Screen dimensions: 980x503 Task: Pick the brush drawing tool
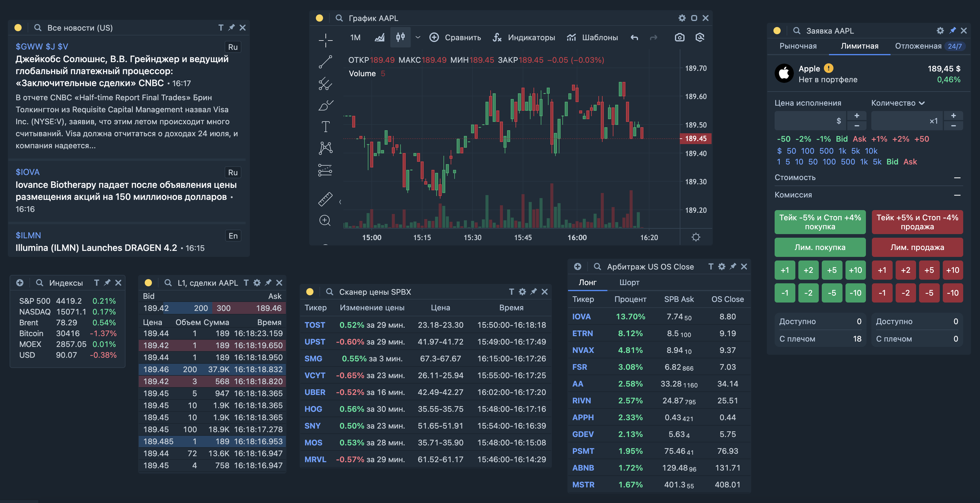[x=325, y=105]
